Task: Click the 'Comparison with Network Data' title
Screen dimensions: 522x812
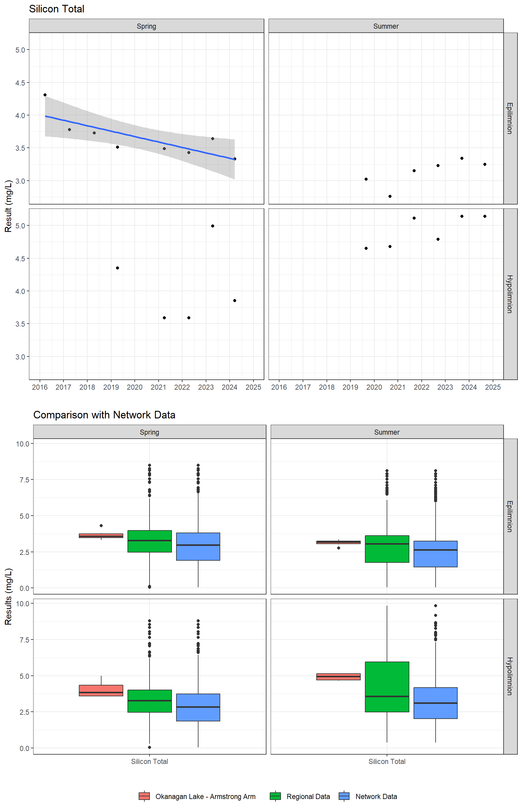Action: pyautogui.click(x=105, y=415)
